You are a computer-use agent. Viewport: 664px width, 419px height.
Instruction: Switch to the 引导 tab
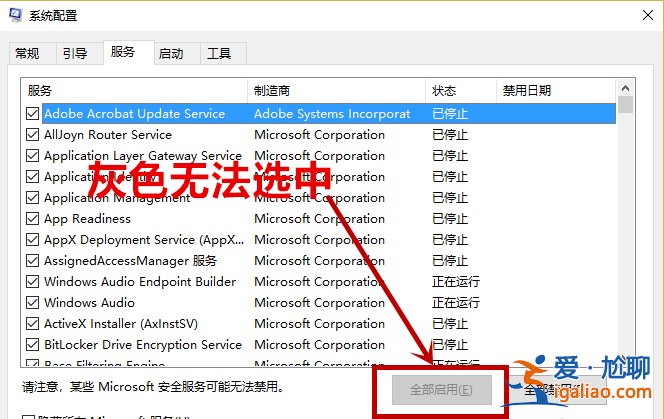click(80, 53)
